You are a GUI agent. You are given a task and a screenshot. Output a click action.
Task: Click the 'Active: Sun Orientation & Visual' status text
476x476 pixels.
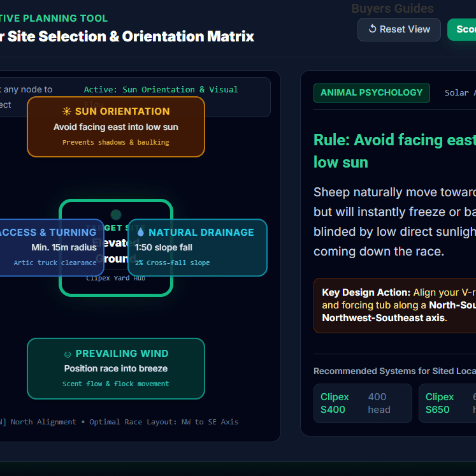click(x=161, y=90)
